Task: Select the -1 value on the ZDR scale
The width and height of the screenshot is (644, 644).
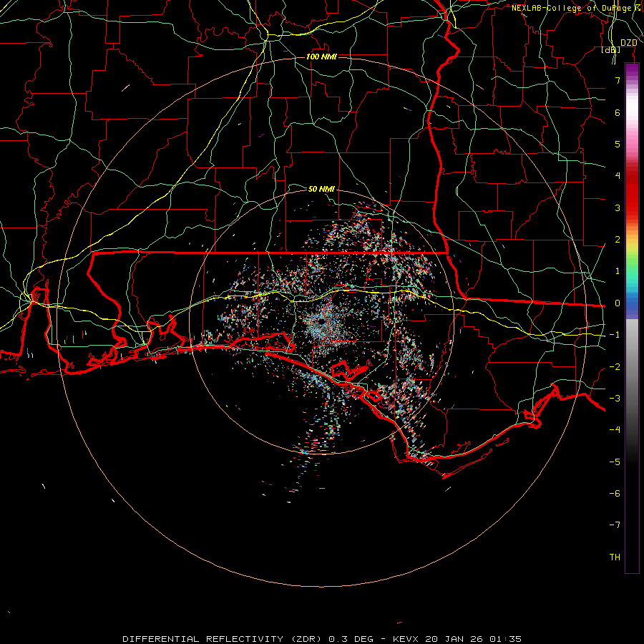Action: coord(615,335)
